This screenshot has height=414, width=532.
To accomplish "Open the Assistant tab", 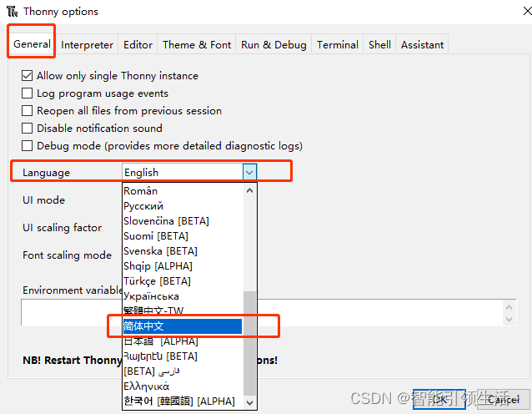I will click(x=423, y=44).
